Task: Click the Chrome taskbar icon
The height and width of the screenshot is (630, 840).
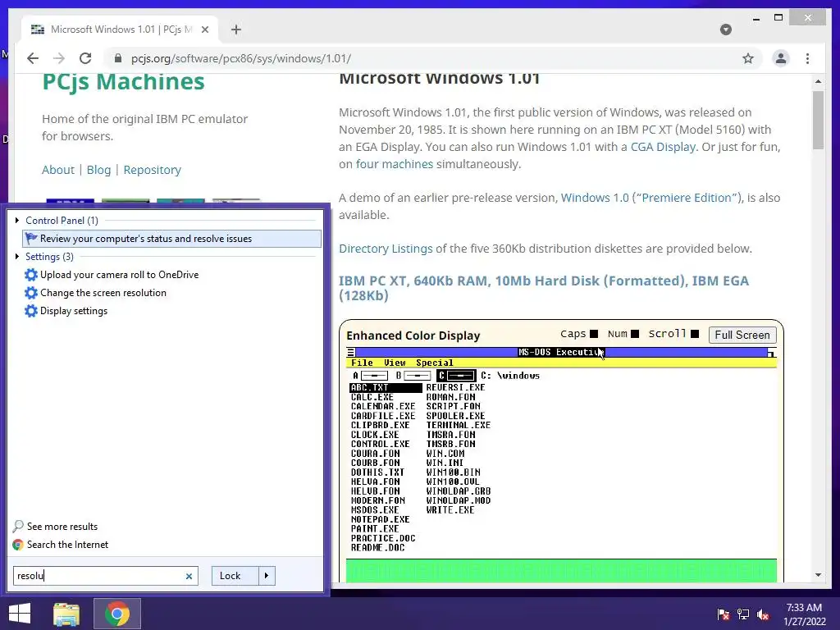Action: pos(117,614)
